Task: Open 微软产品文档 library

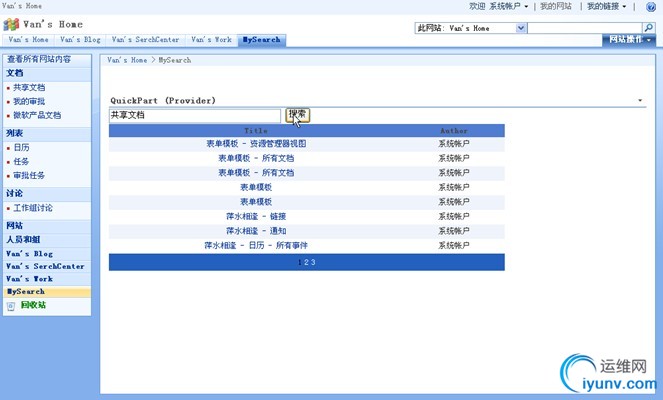Action: [37, 115]
